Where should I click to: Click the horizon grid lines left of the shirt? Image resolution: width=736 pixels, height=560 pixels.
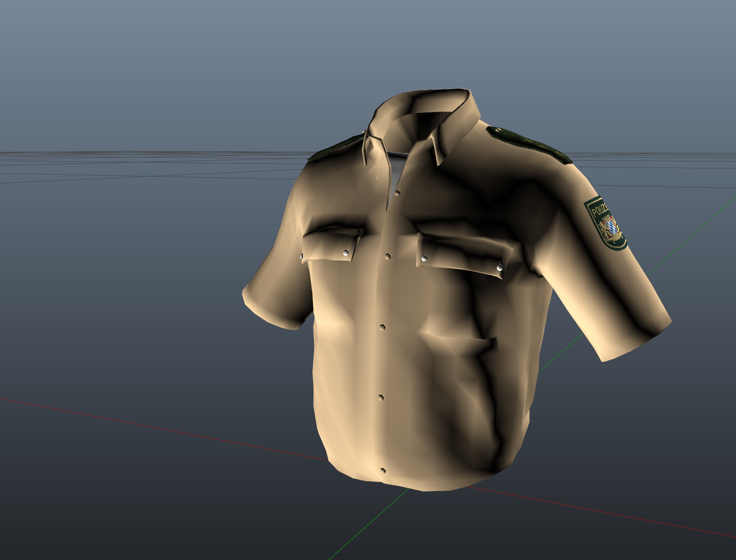[x=144, y=158]
